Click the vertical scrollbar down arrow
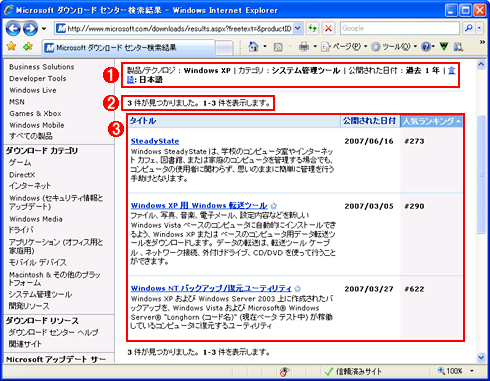 (x=481, y=358)
